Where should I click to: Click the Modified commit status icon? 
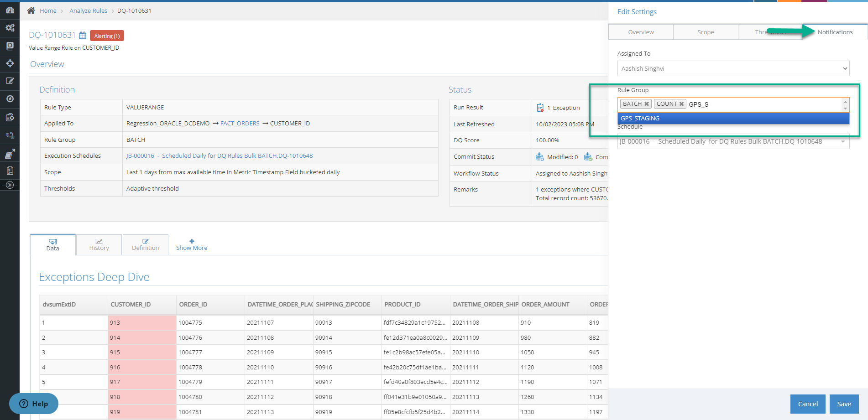click(539, 156)
